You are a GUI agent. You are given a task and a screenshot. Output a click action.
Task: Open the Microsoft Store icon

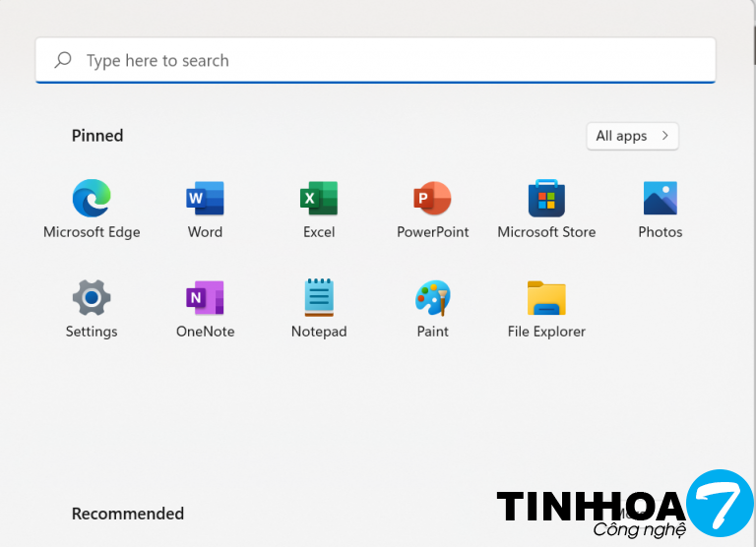(x=546, y=199)
